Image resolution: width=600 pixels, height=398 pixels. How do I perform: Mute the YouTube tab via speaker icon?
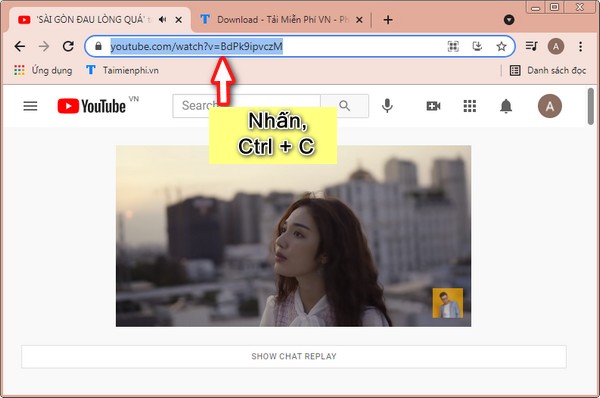click(163, 20)
